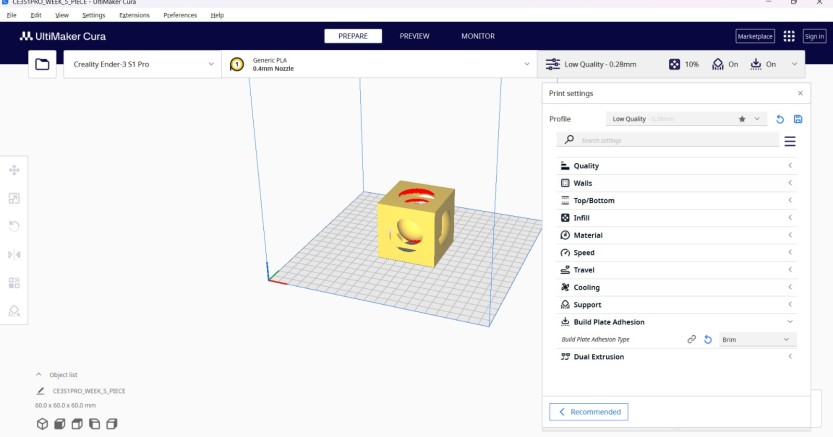The width and height of the screenshot is (833, 437).
Task: Go back to Recommended settings
Action: click(x=589, y=412)
